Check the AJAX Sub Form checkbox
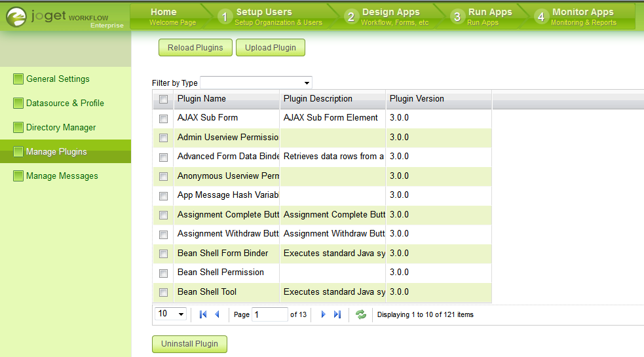Viewport: 644px width, 357px height. click(x=164, y=119)
